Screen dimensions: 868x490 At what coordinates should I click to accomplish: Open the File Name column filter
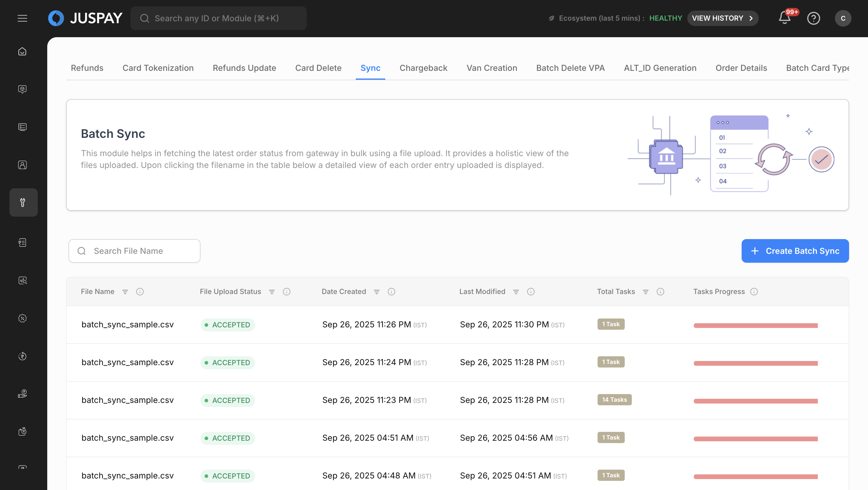125,292
